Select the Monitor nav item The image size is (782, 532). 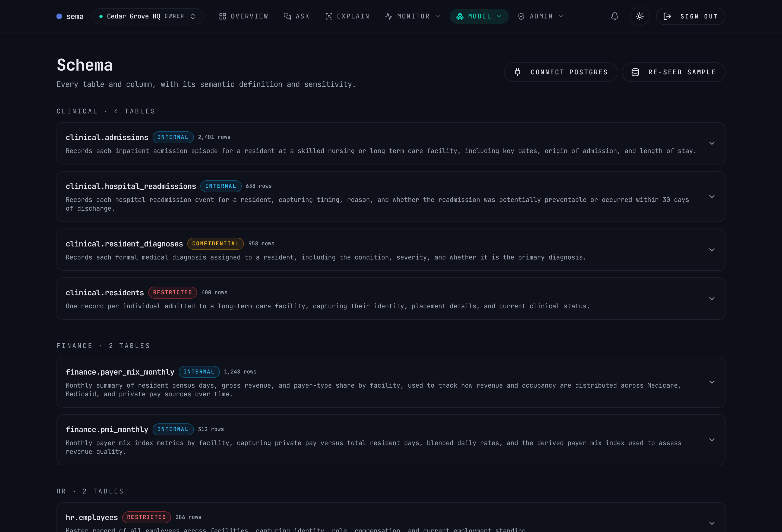click(x=412, y=16)
